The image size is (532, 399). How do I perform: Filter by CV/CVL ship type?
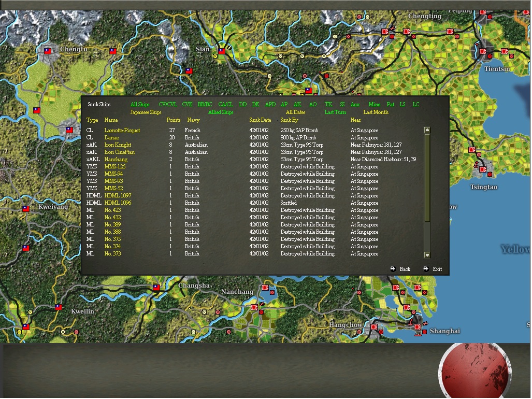click(x=168, y=105)
